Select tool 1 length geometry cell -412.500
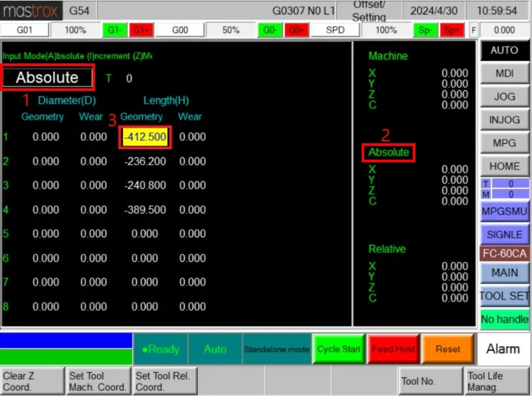Viewport: 532px width, 396px height. coord(145,137)
